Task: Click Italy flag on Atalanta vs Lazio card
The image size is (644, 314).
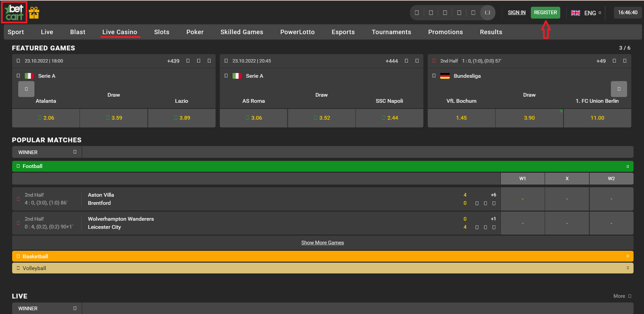Action: 29,76
